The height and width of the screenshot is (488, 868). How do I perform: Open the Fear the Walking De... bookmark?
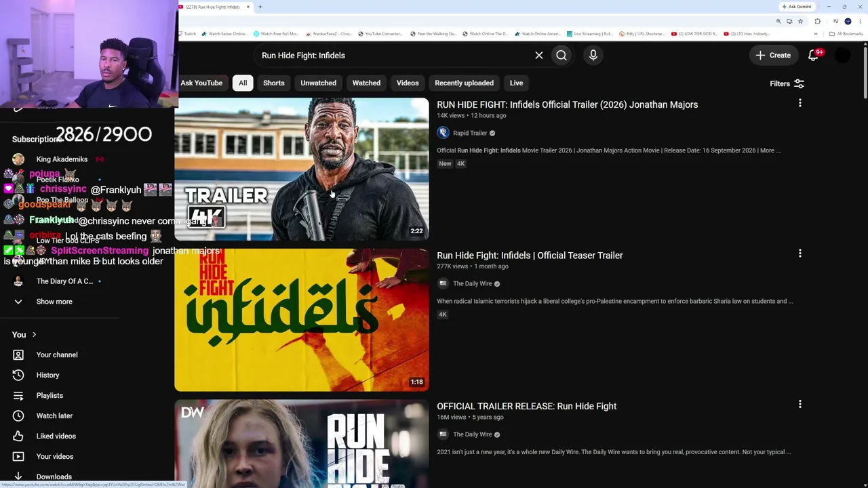click(434, 34)
